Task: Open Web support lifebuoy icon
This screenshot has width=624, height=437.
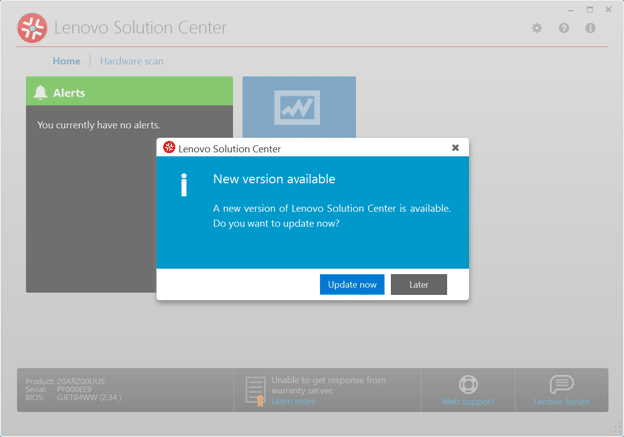Action: tap(468, 384)
